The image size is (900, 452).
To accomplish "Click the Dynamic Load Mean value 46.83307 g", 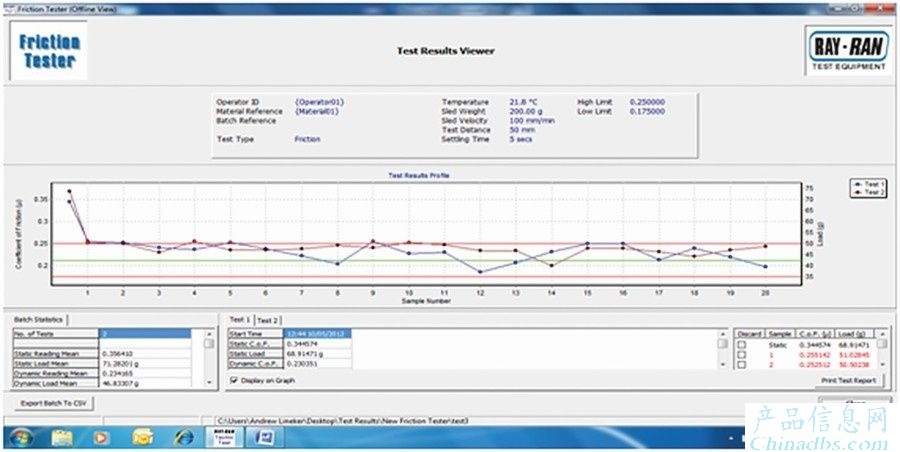I will 123,383.
